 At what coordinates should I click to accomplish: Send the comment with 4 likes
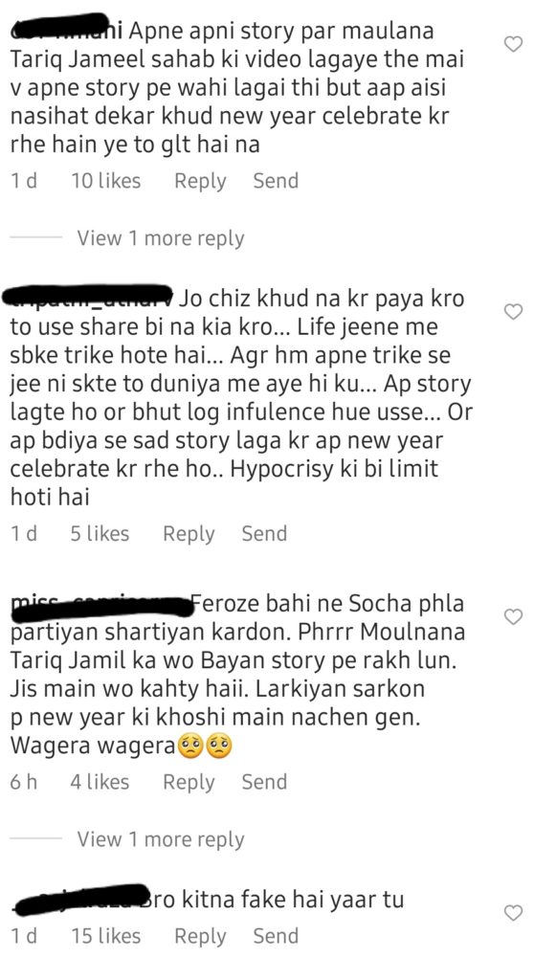click(x=264, y=782)
